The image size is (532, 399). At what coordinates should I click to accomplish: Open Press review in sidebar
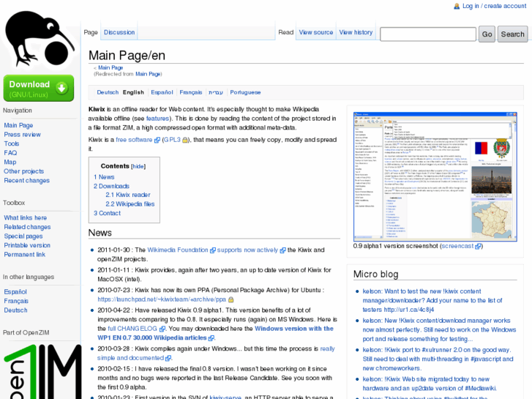click(x=22, y=135)
